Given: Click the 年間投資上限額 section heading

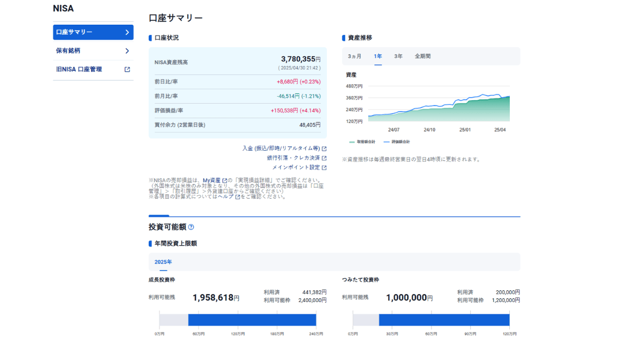Looking at the screenshot, I should click(x=175, y=244).
